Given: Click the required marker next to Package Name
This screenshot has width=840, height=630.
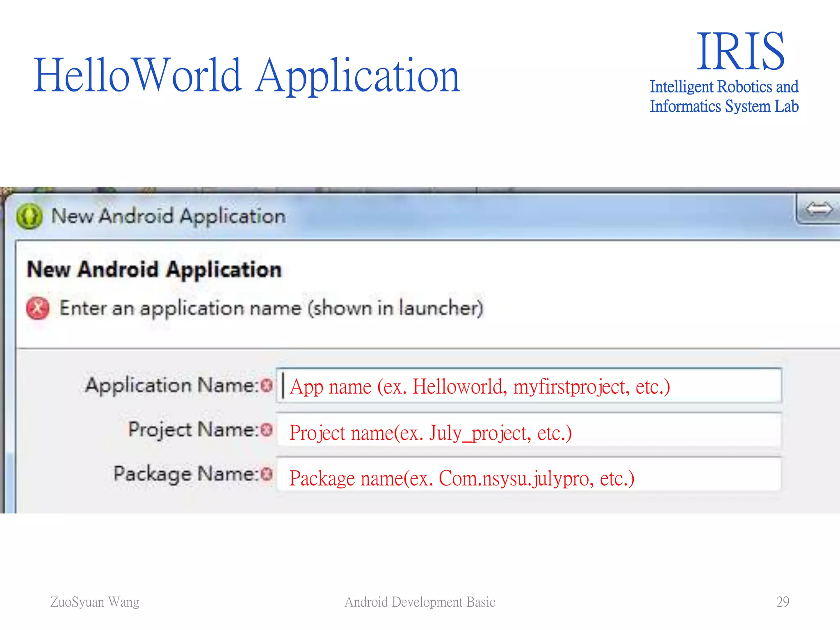Looking at the screenshot, I should coord(267,474).
